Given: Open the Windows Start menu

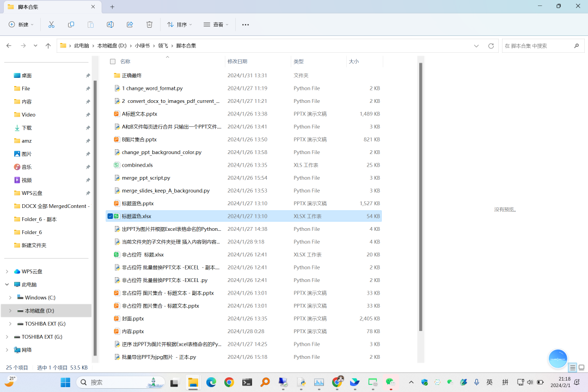Looking at the screenshot, I should click(x=65, y=382).
